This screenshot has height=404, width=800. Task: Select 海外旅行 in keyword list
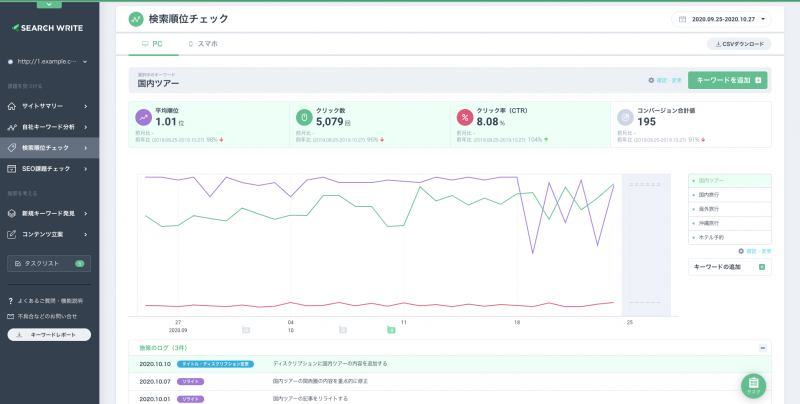pyautogui.click(x=730, y=209)
